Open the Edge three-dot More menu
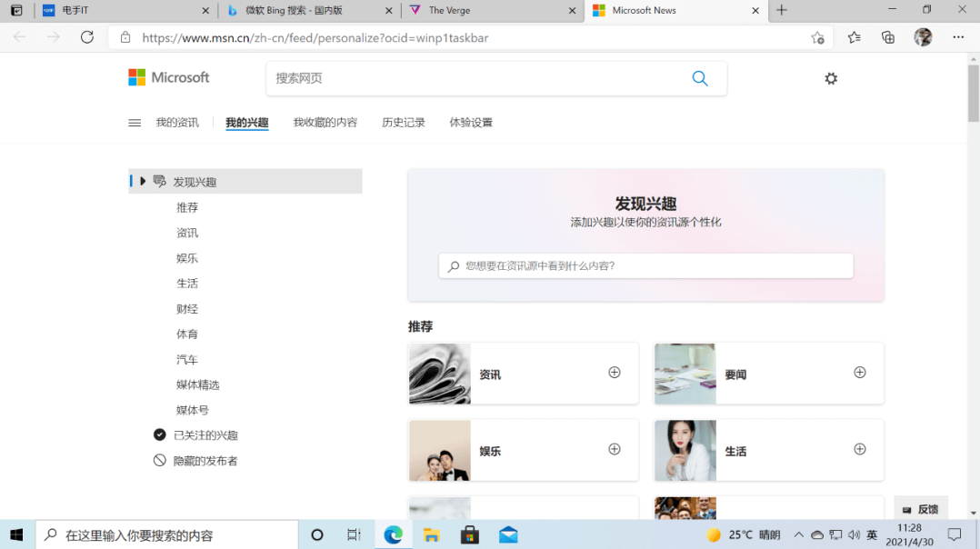This screenshot has height=549, width=980. [957, 37]
